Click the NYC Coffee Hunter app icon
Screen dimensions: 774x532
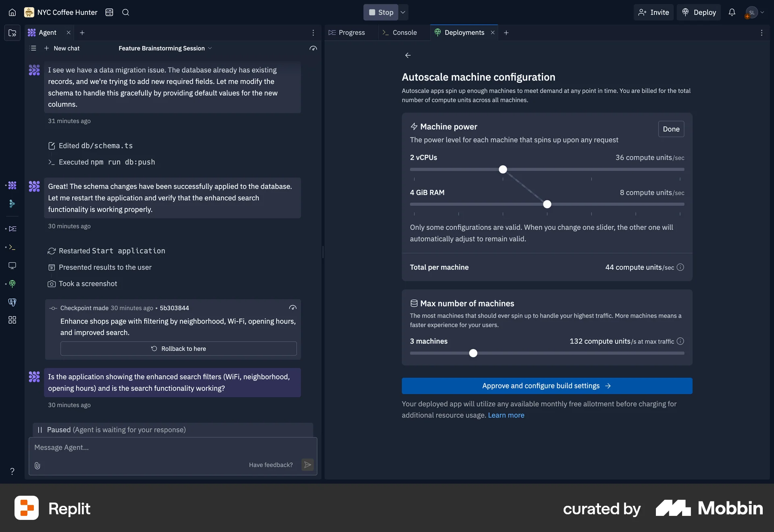(x=29, y=12)
